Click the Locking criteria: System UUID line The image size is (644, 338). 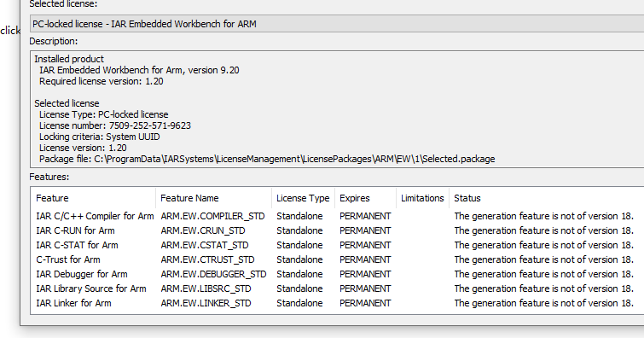[100, 137]
